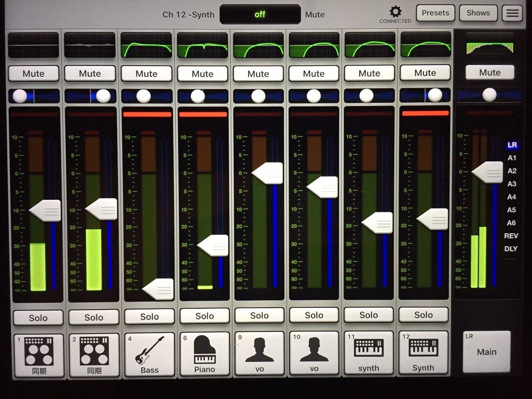The image size is (532, 399).
Task: Click the Main LR channel button
Action: pos(486,351)
